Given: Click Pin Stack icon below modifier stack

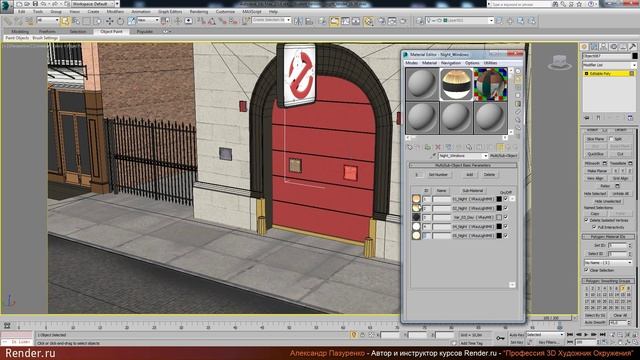Looking at the screenshot, I should [587, 118].
